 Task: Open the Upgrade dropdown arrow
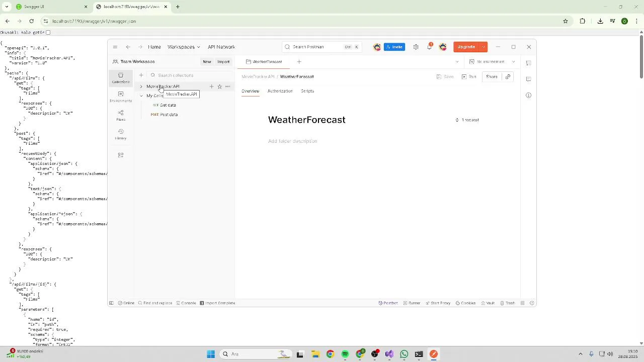[x=483, y=47]
